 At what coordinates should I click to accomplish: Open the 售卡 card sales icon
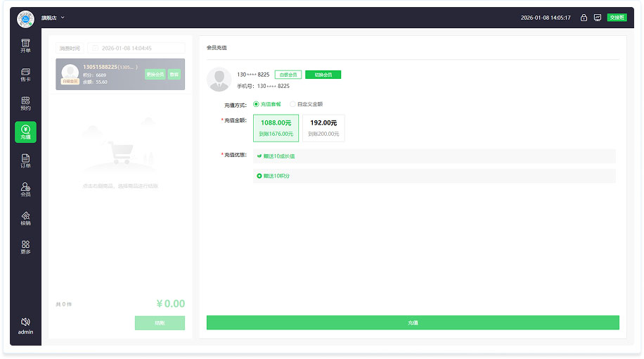tap(25, 75)
